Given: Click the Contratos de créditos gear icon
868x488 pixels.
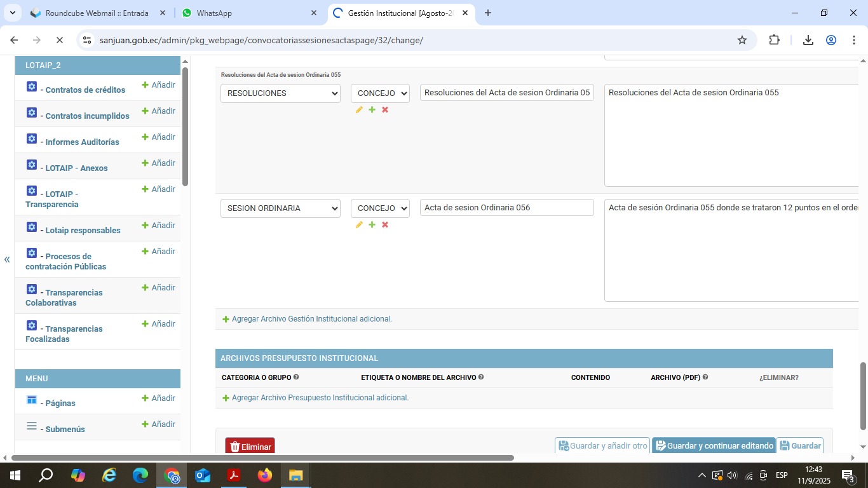Looking at the screenshot, I should (32, 87).
